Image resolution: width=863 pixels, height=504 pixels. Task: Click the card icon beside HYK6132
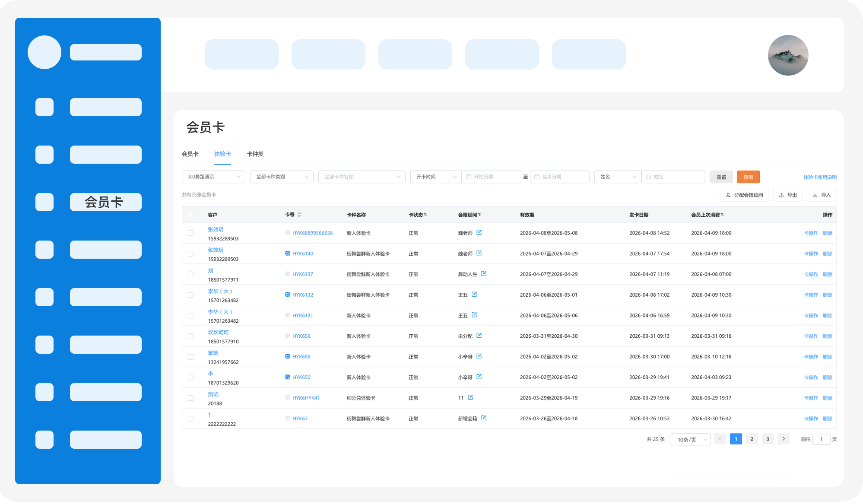(x=288, y=295)
